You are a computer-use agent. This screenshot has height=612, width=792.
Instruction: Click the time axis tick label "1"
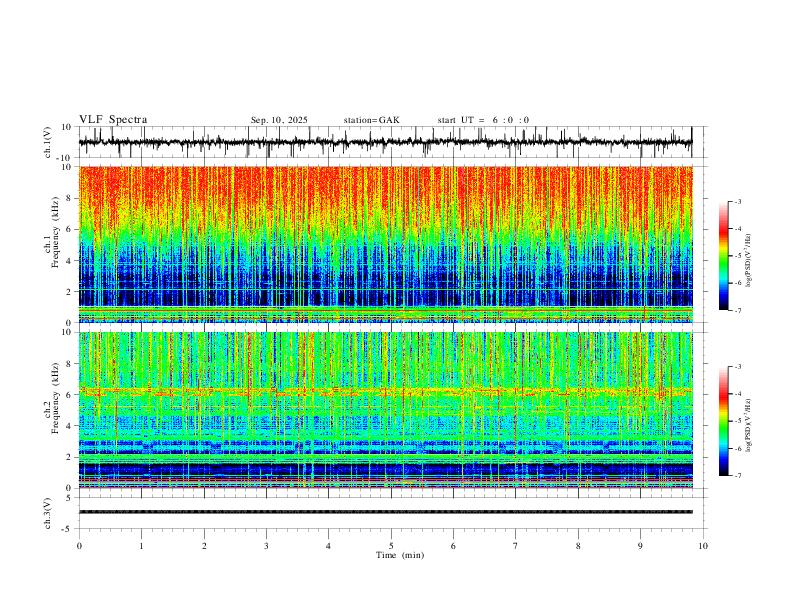tap(141, 546)
